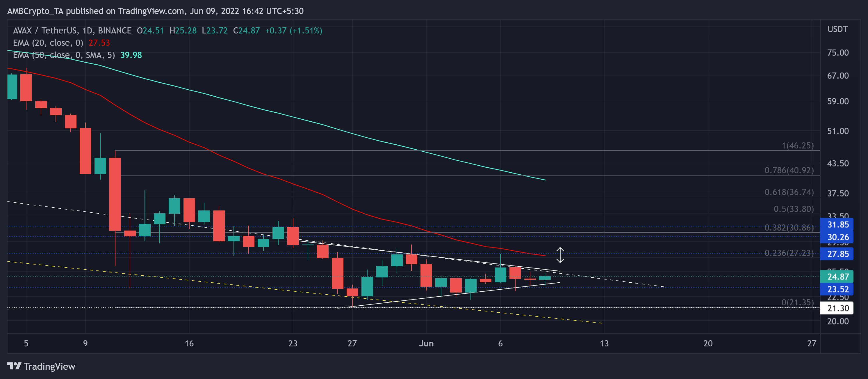Click the blue 31.85 price tag
868x379 pixels.
pyautogui.click(x=837, y=224)
